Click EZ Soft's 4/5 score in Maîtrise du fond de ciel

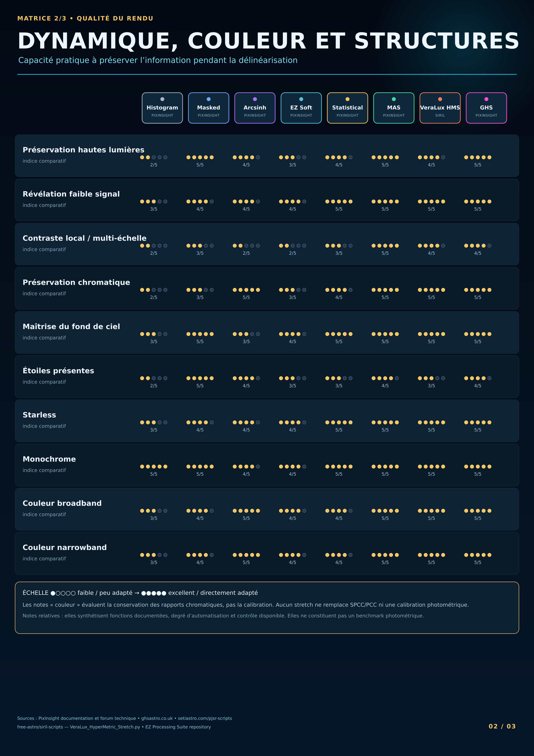[292, 341]
